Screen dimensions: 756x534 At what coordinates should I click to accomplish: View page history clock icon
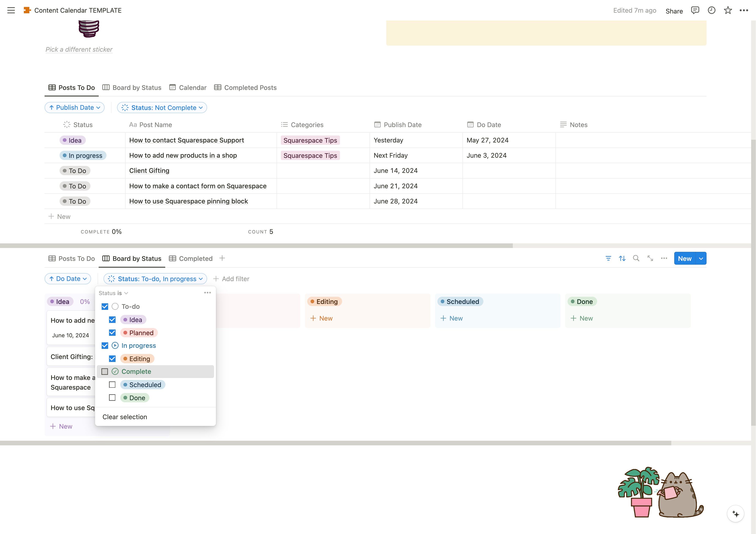[x=712, y=11]
